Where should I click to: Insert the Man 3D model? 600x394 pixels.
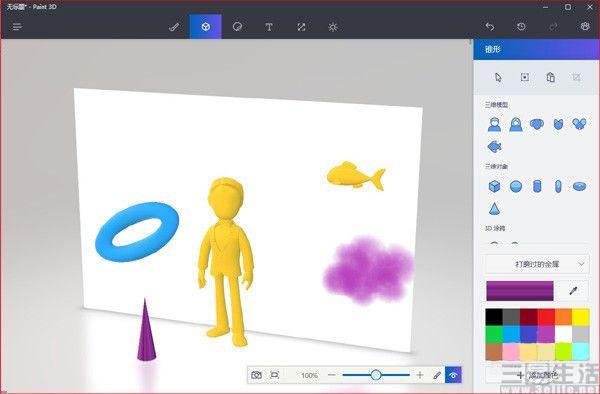click(x=494, y=124)
